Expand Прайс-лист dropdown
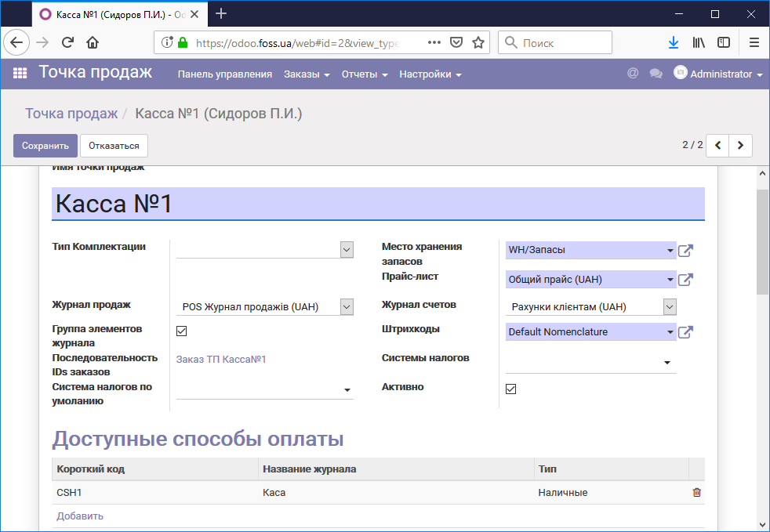This screenshot has height=532, width=770. coord(670,280)
